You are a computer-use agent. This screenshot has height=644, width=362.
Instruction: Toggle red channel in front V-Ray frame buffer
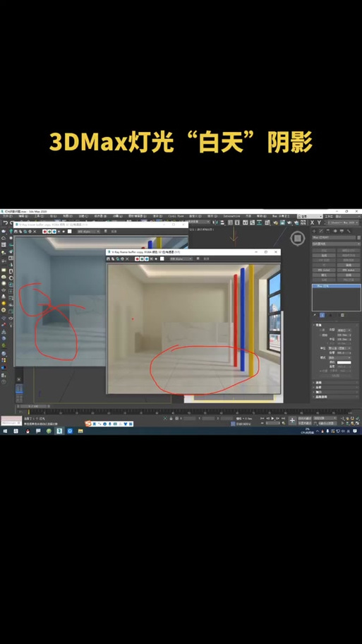(137, 258)
